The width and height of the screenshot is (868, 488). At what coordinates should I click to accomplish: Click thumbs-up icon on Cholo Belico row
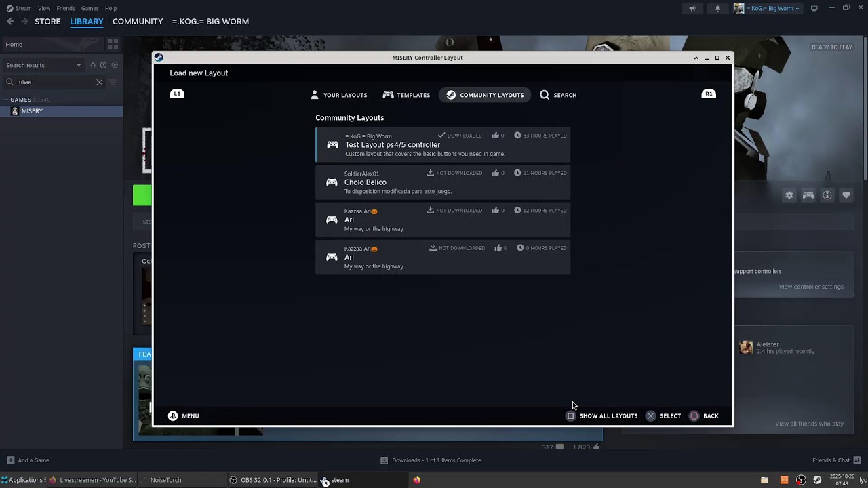[x=495, y=173]
